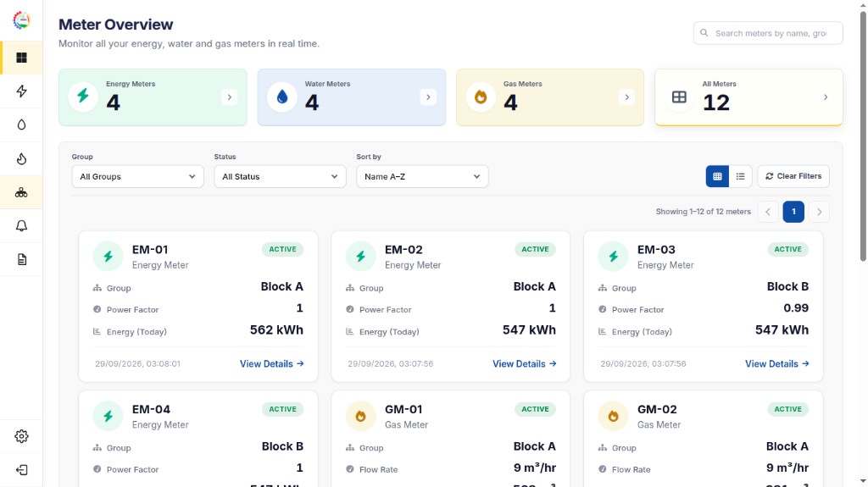
Task: Open the reports document sidebar icon
Action: point(21,259)
